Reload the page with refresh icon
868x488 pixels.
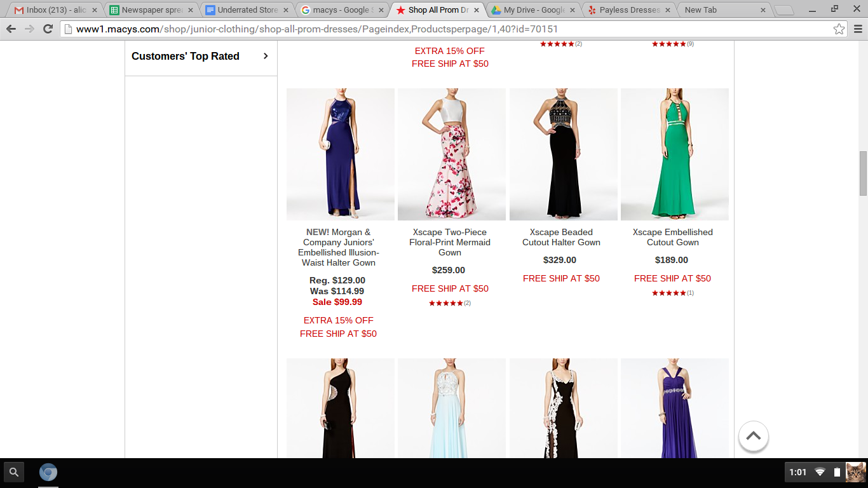click(48, 29)
